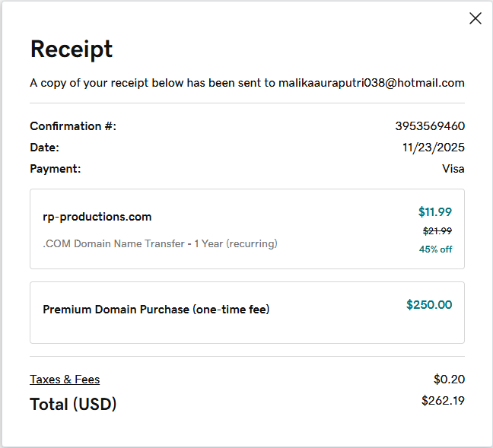Click the receipt date 11/23/2025
493x448 pixels.
434,148
